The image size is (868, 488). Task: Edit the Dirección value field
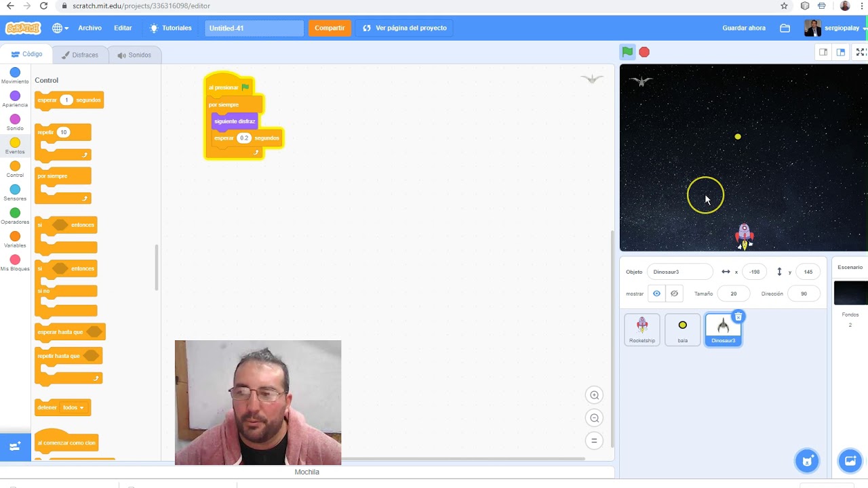[804, 293]
